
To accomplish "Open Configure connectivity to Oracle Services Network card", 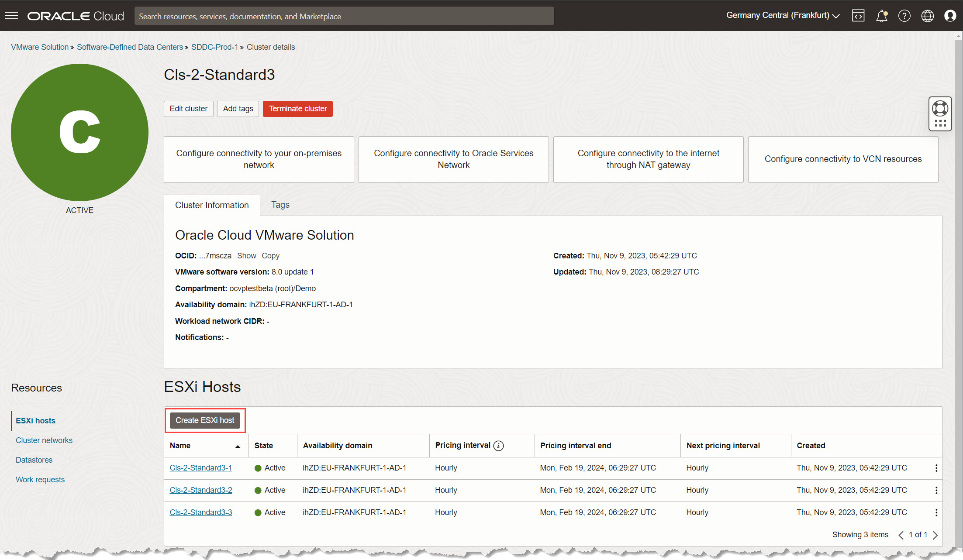I will [454, 159].
